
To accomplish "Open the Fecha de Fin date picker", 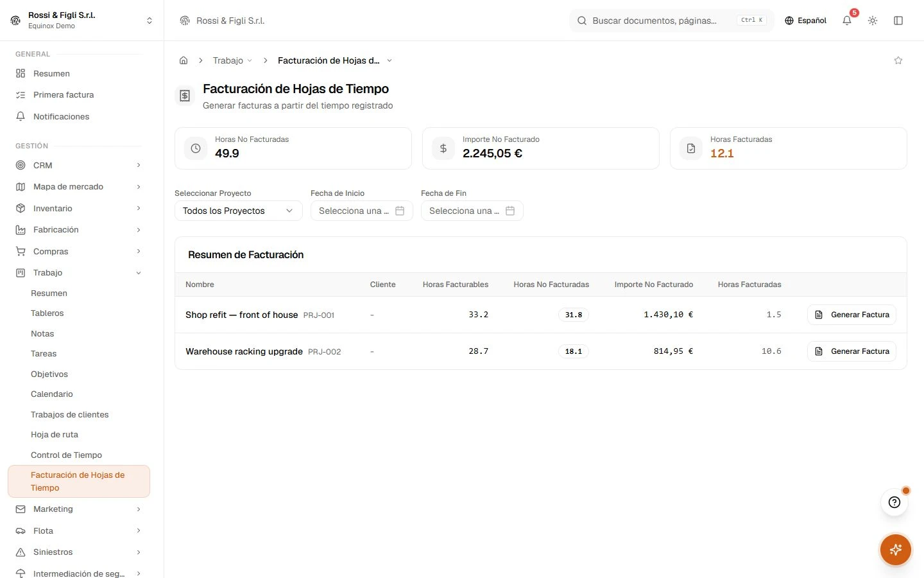I will (x=472, y=211).
